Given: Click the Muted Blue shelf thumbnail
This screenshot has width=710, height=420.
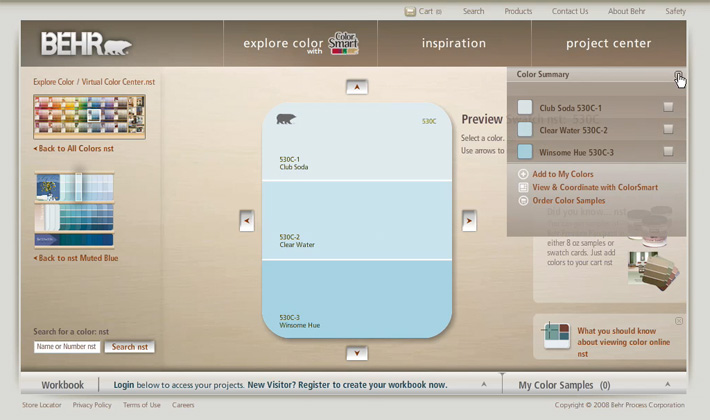Looking at the screenshot, I should pos(74,210).
